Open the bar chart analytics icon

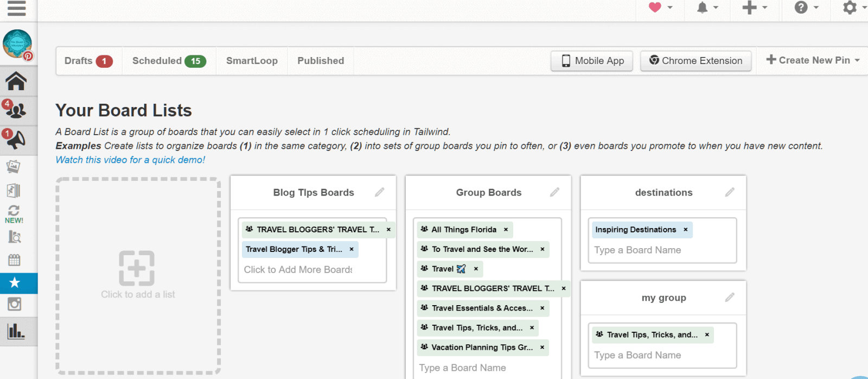[16, 331]
